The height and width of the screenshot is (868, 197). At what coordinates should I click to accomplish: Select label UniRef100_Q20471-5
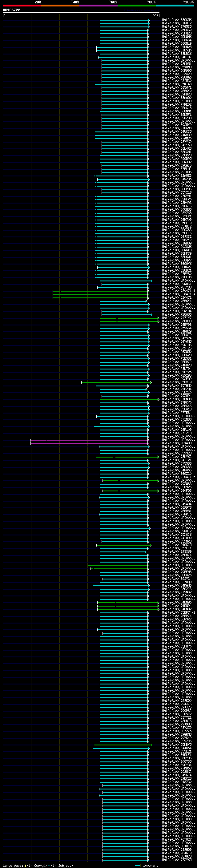tap(179, 477)
